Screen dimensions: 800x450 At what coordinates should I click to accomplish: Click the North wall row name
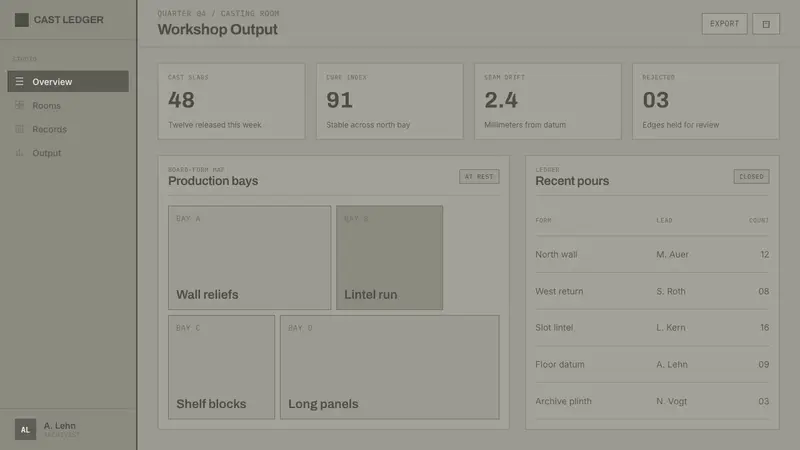(556, 254)
